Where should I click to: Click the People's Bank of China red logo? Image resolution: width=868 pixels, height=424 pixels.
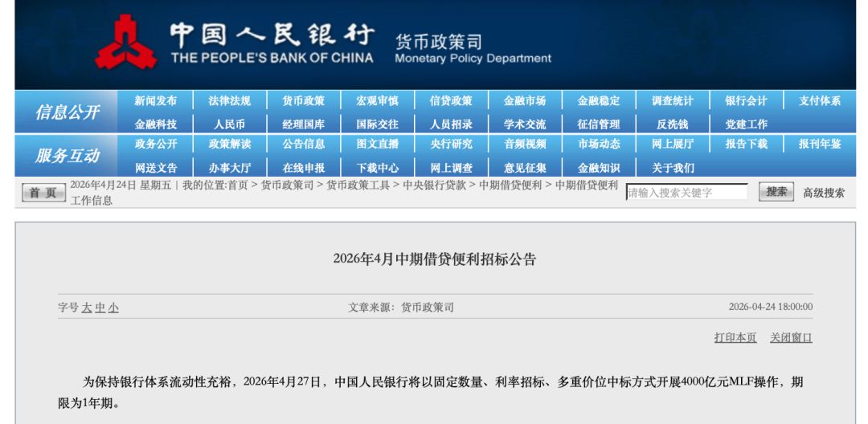[126, 43]
